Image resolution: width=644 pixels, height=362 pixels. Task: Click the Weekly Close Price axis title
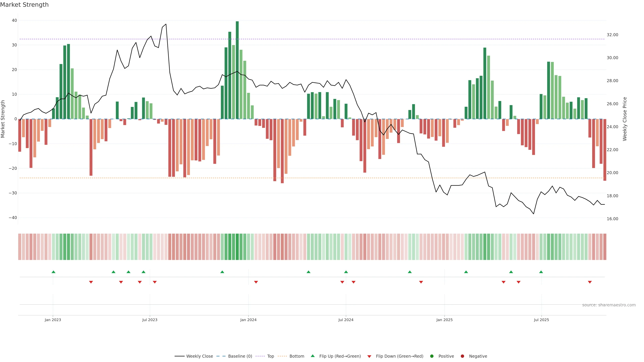[625, 119]
